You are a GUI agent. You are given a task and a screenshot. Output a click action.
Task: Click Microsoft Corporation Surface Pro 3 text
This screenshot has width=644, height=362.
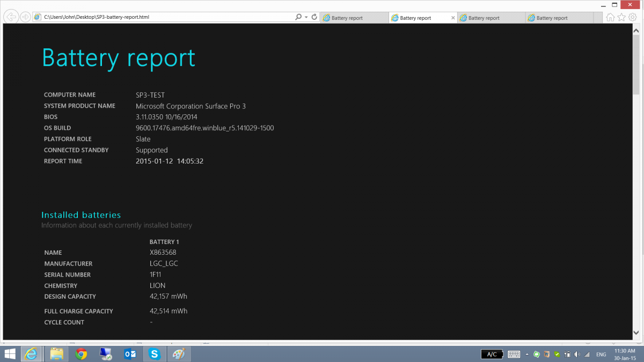point(191,106)
